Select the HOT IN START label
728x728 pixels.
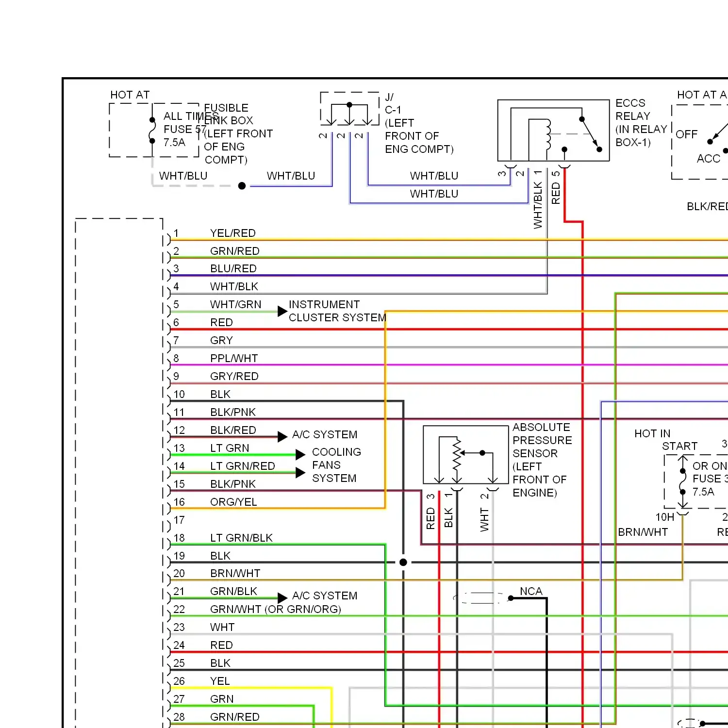click(666, 440)
